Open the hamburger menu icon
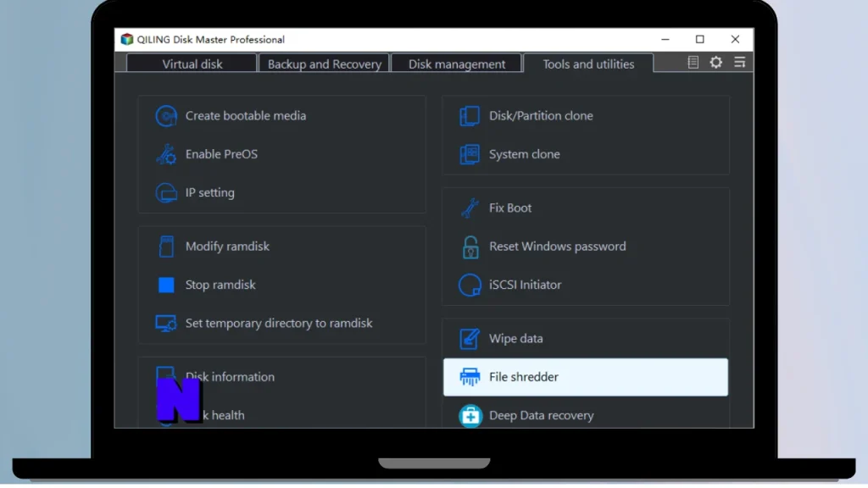This screenshot has width=868, height=488. coord(739,62)
